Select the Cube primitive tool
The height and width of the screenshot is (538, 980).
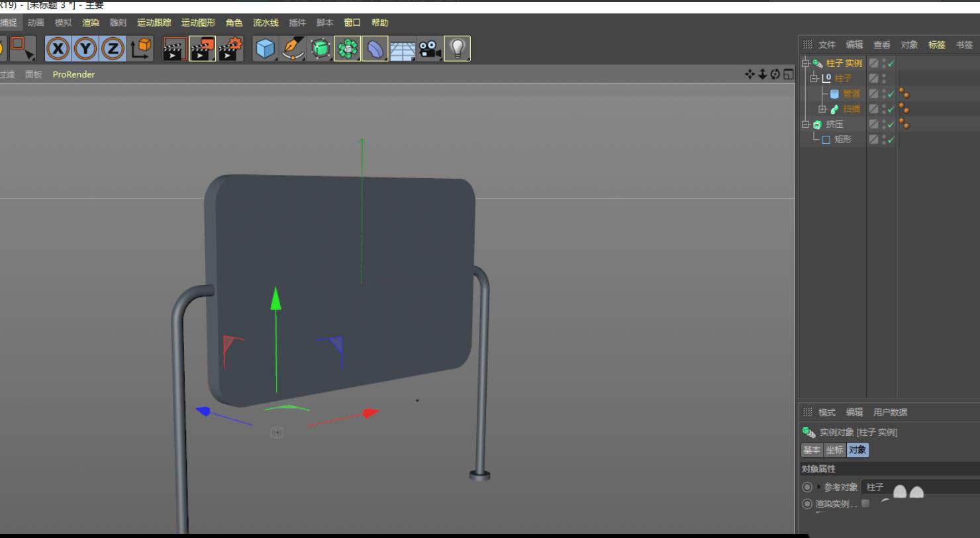click(x=266, y=48)
